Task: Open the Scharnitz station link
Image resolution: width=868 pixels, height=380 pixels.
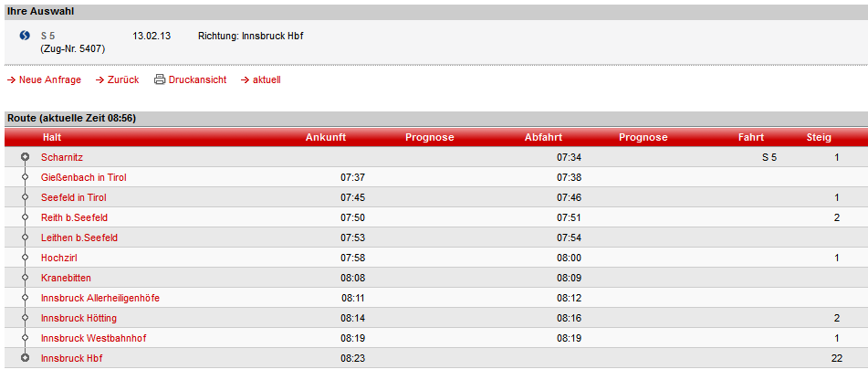Action: [x=62, y=157]
